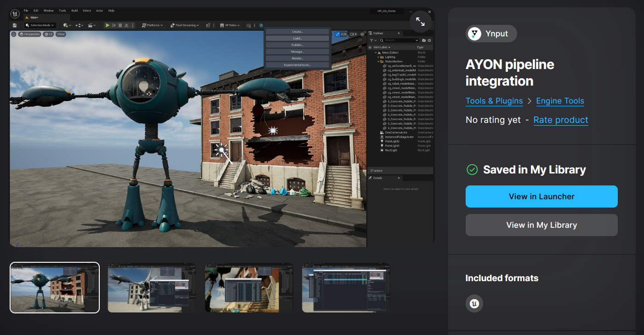Open the Outliner filter icon

(x=372, y=40)
